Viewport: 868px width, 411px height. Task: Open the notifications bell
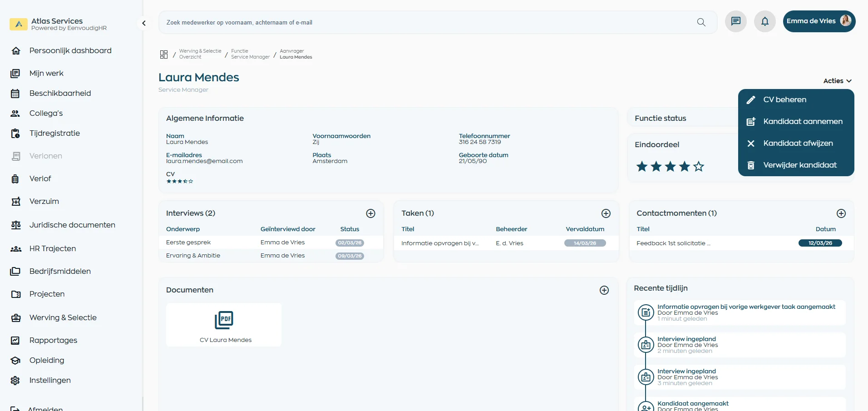pyautogui.click(x=764, y=21)
